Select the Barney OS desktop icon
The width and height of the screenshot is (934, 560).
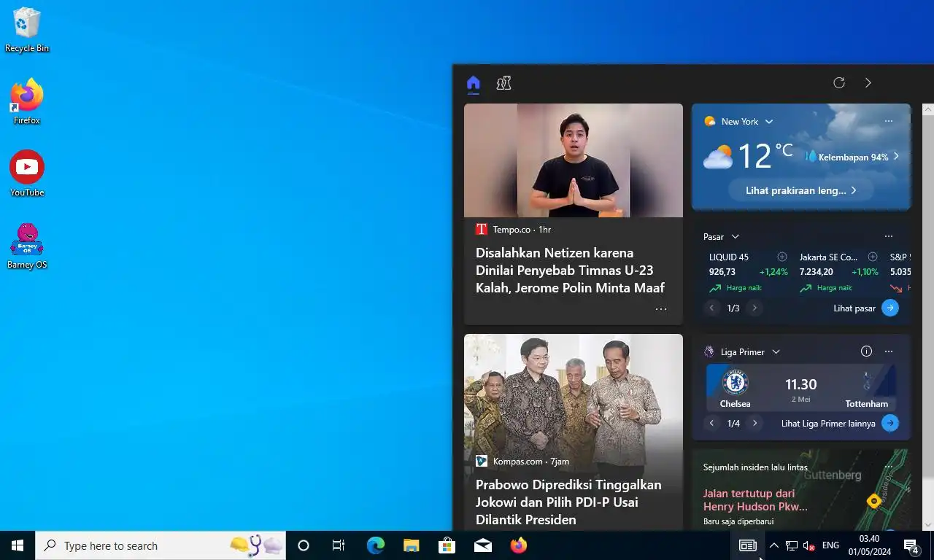point(27,246)
